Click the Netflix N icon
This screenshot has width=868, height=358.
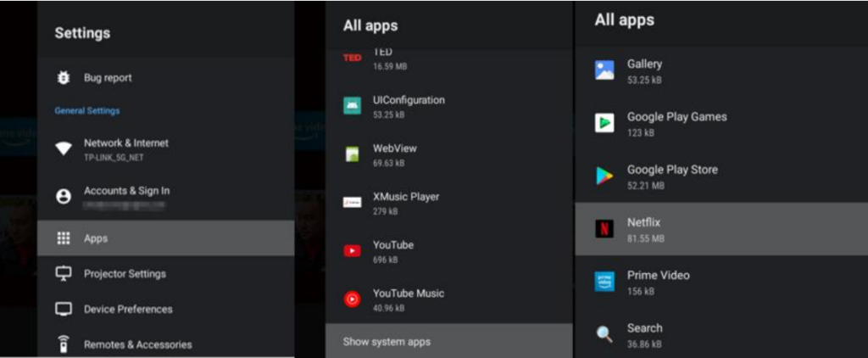click(604, 228)
